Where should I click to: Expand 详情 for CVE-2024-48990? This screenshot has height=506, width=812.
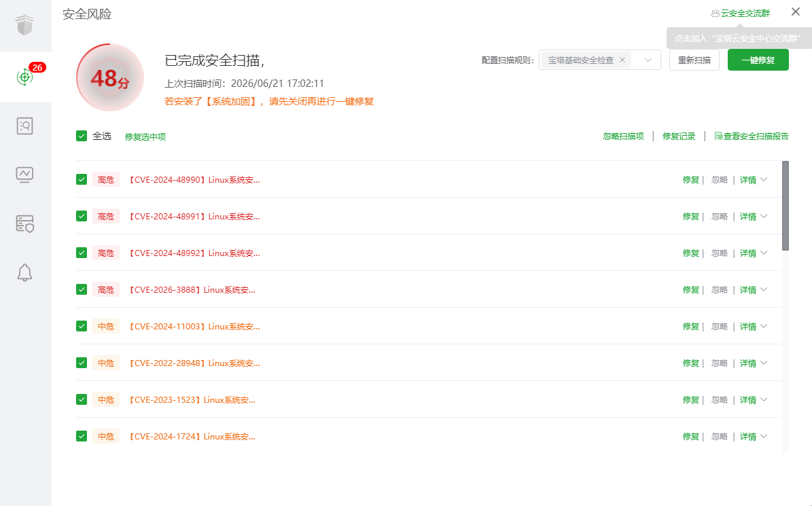coord(754,179)
